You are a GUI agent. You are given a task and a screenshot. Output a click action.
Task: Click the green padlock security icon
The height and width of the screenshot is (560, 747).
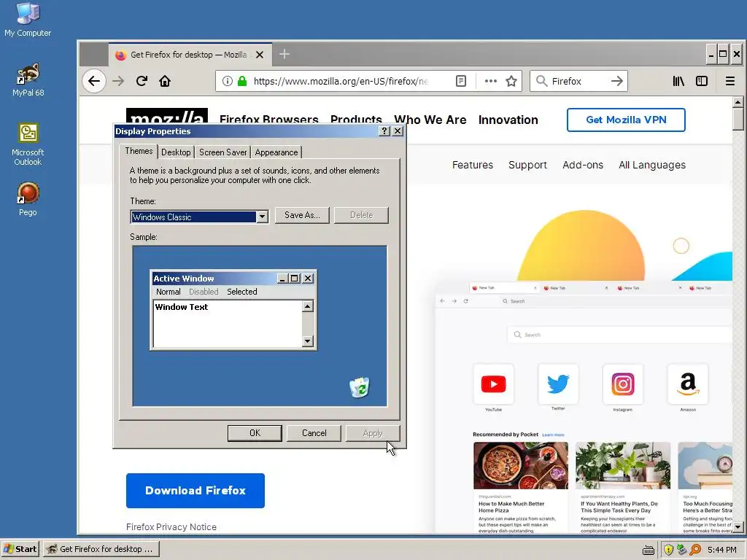click(x=242, y=81)
